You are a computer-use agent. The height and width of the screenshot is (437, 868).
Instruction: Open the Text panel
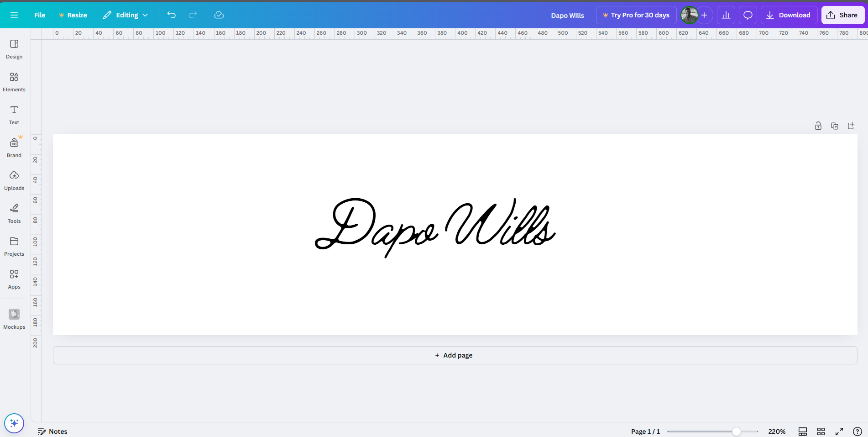pyautogui.click(x=14, y=115)
